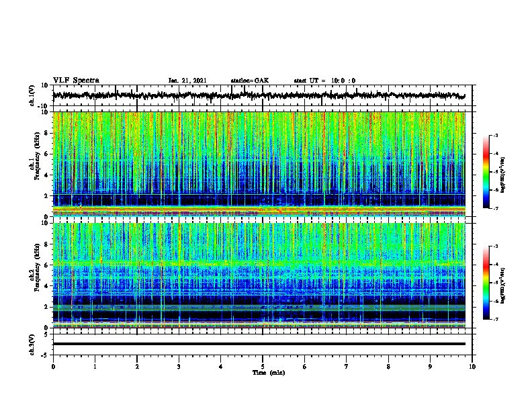This screenshot has height=411, width=532.
Task: Click the ch.2 spectrogram color scale bar
Action: [x=486, y=283]
